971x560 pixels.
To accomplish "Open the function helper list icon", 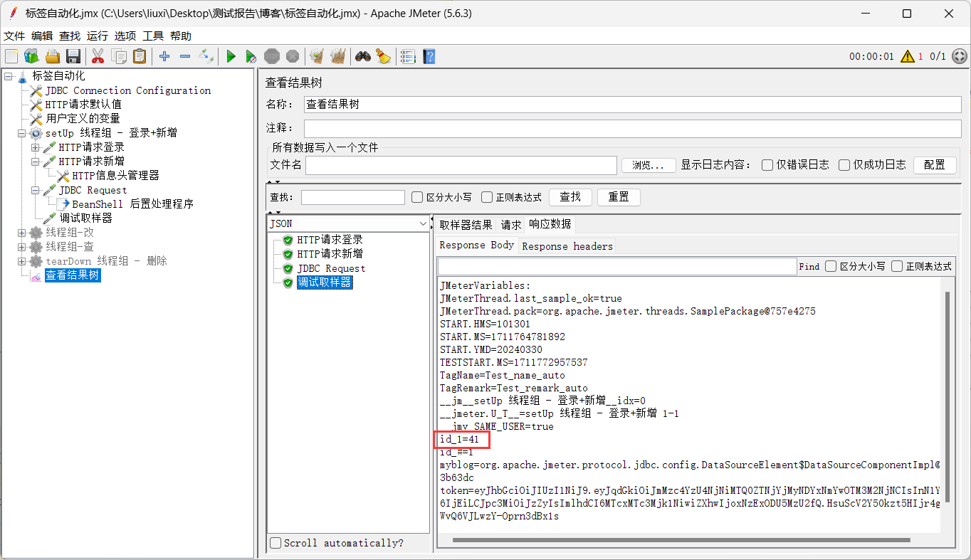I will click(x=408, y=56).
